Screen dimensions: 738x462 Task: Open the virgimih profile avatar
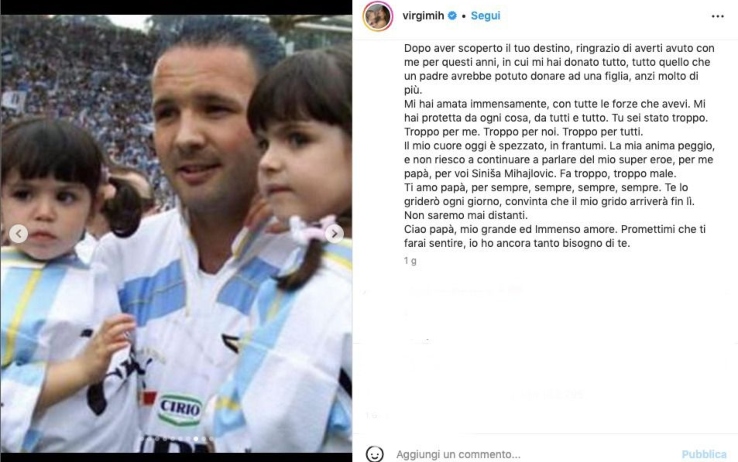tap(377, 16)
